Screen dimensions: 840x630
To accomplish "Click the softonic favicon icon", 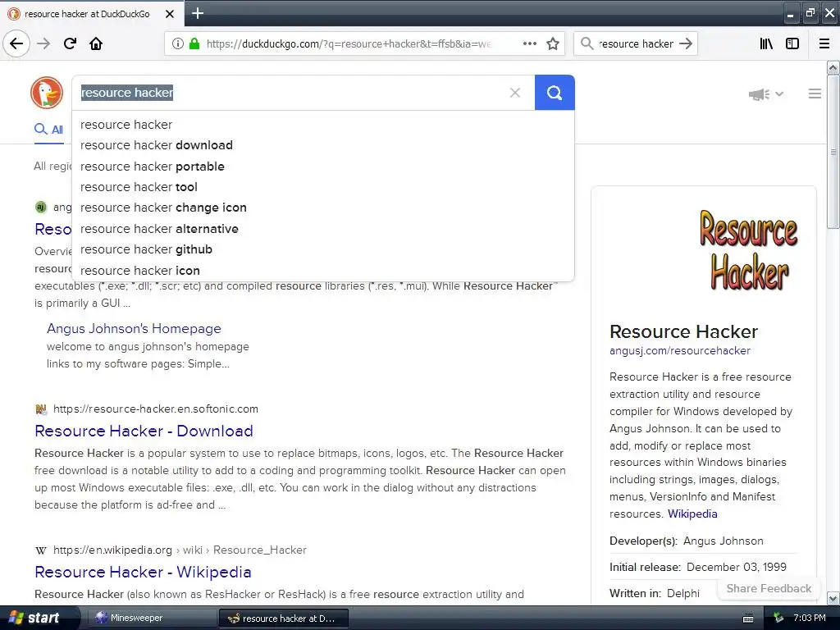I will [41, 409].
